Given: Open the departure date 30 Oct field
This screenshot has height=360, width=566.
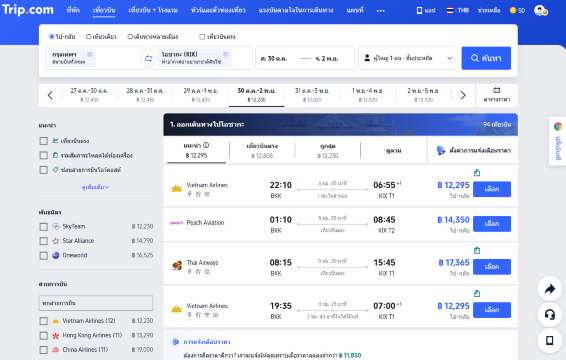Looking at the screenshot, I should [274, 58].
